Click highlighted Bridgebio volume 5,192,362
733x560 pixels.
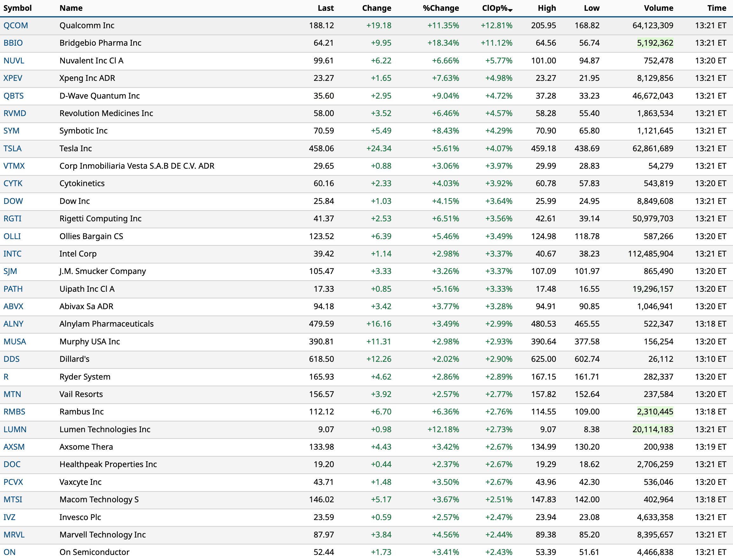[655, 43]
